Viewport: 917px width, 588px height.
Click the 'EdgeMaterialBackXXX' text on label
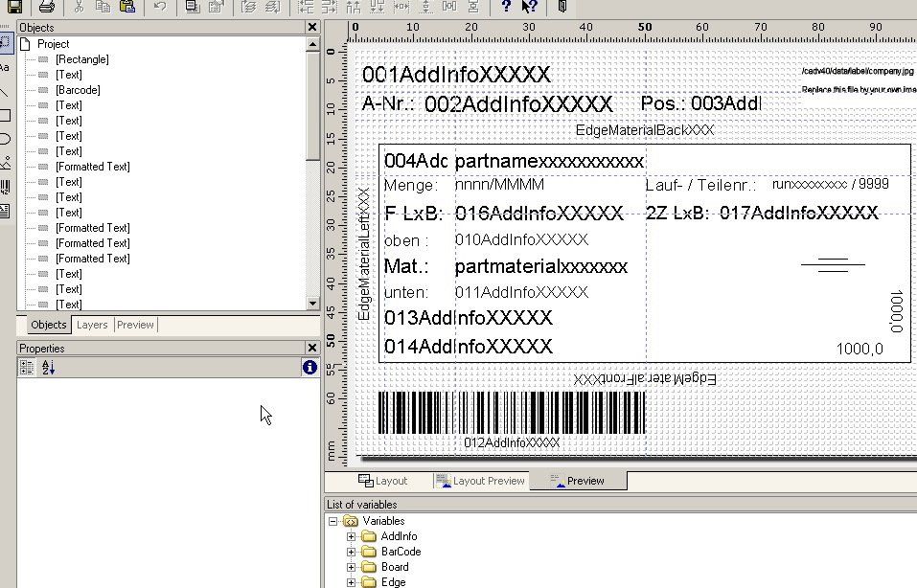(x=645, y=129)
